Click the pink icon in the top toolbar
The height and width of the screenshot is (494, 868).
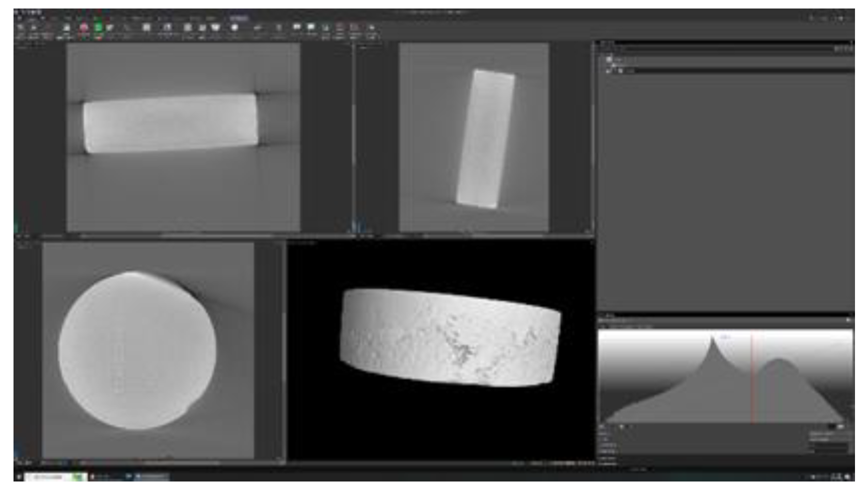(x=84, y=28)
